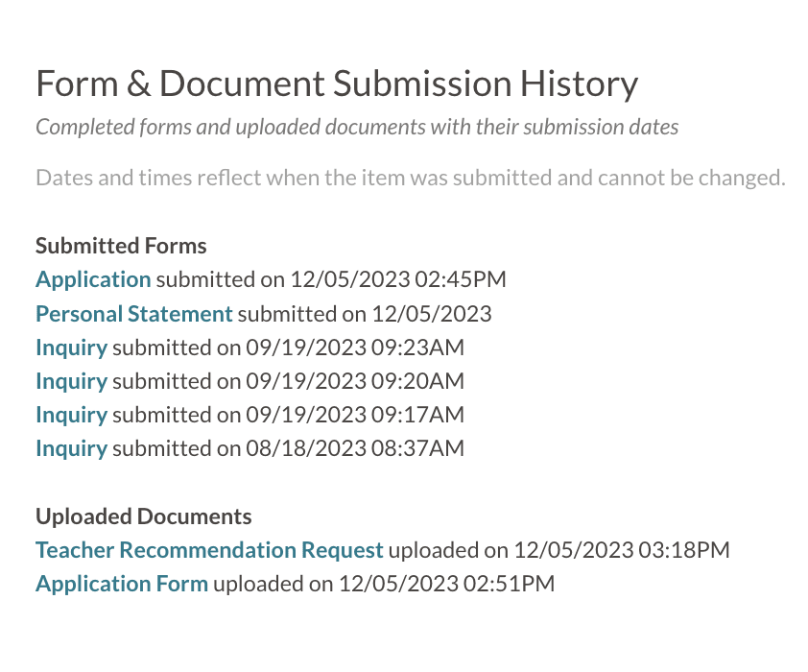
Task: Click the gray note about dates and times
Action: [x=410, y=179]
